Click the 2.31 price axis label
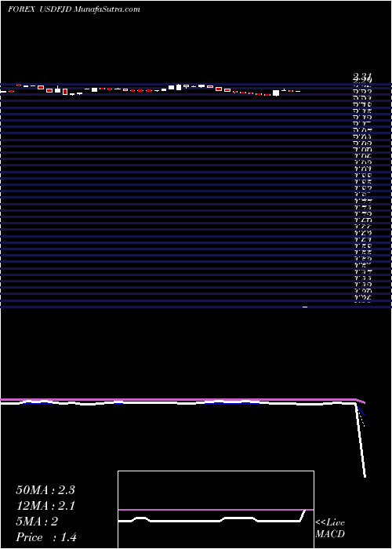This screenshot has width=392, height=549. (362, 76)
